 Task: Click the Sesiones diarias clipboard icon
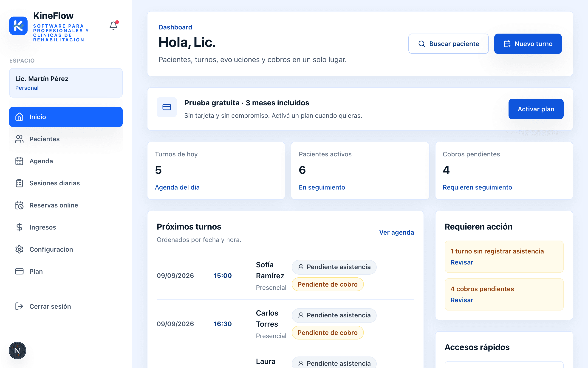tap(19, 183)
